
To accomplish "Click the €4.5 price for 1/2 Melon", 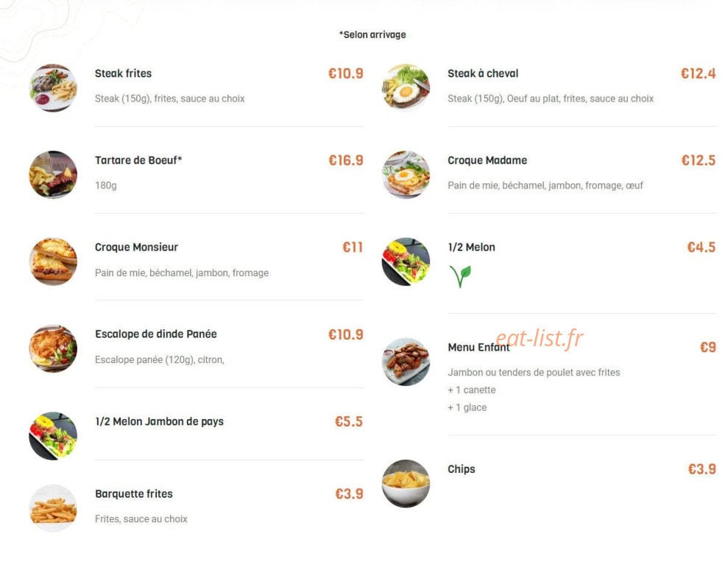I will coord(701,247).
